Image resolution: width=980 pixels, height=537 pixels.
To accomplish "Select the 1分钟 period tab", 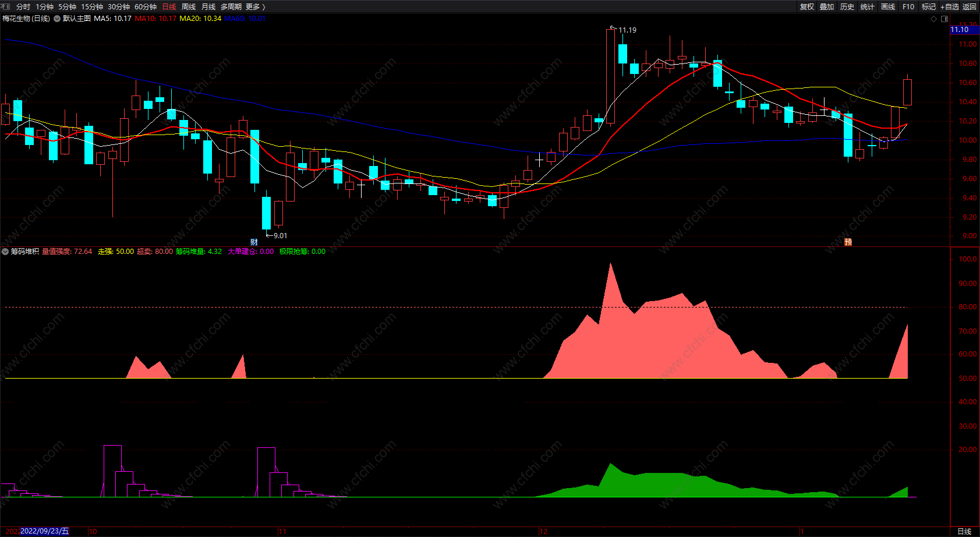I will click(x=44, y=7).
